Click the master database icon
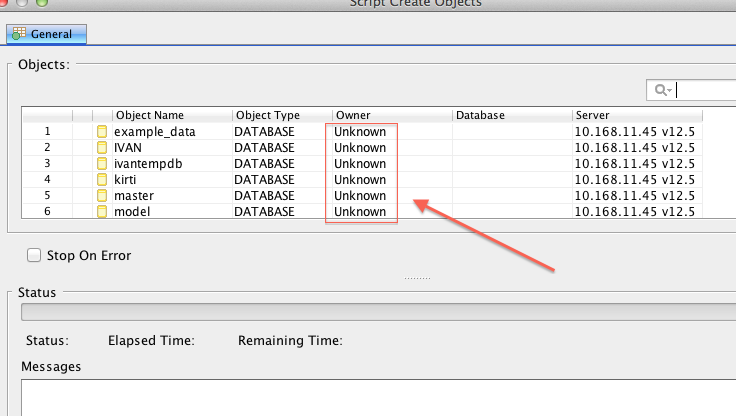Image resolution: width=736 pixels, height=416 pixels. pos(101,196)
